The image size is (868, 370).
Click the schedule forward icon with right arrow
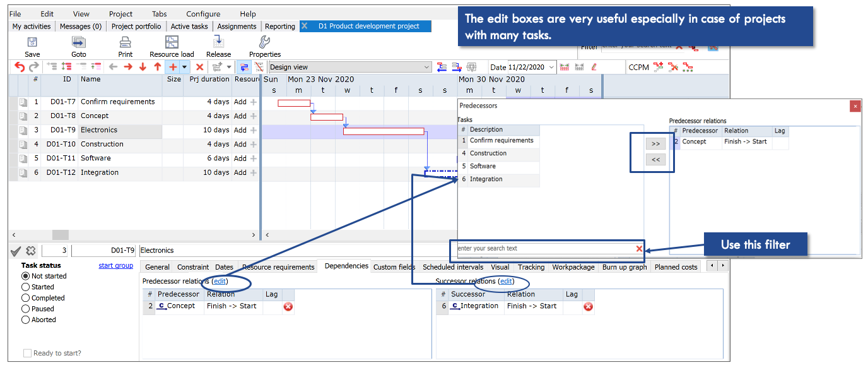(x=456, y=67)
